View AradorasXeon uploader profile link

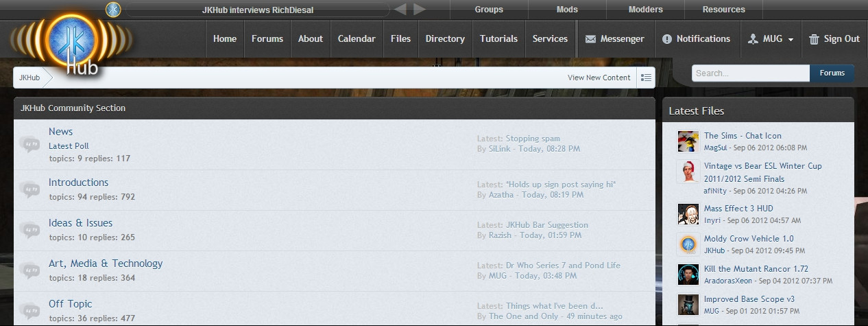[x=728, y=281]
